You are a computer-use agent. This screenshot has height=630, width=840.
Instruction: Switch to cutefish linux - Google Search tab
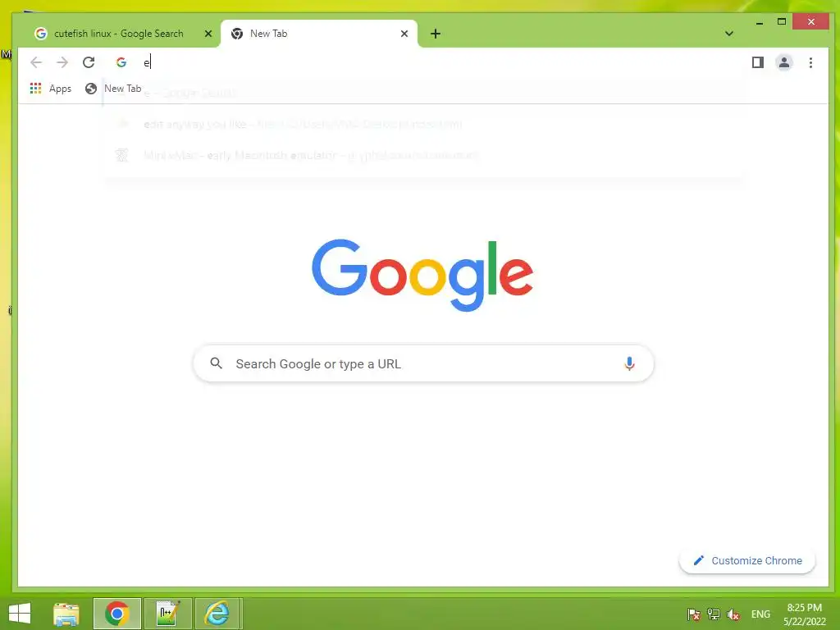click(x=118, y=34)
